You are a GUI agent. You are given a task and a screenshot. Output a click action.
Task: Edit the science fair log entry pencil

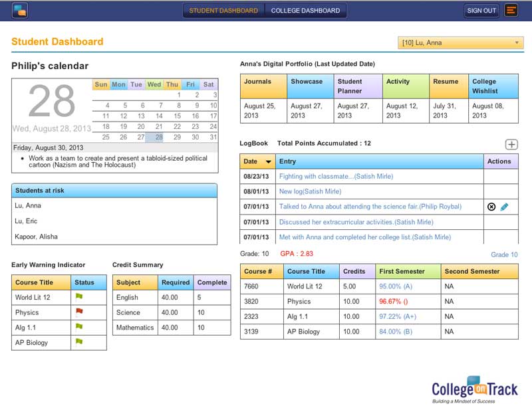coord(504,207)
